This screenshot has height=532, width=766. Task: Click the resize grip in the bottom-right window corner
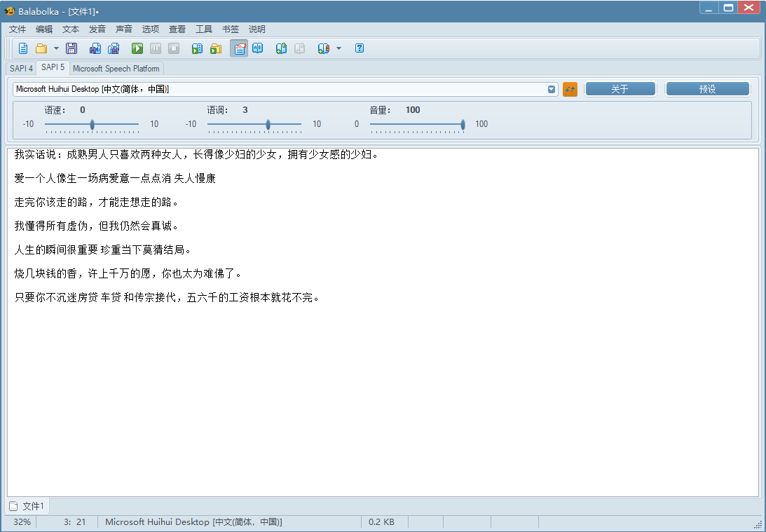tap(758, 524)
